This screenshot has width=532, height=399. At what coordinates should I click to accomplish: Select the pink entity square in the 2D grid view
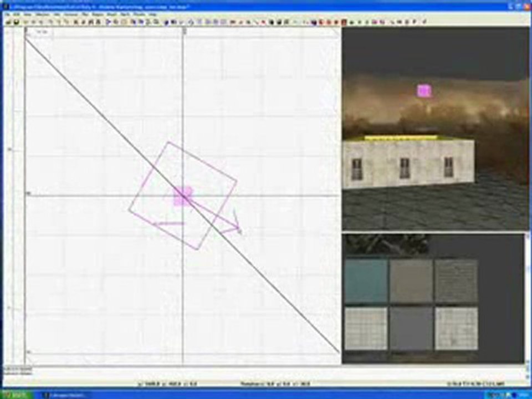[183, 196]
